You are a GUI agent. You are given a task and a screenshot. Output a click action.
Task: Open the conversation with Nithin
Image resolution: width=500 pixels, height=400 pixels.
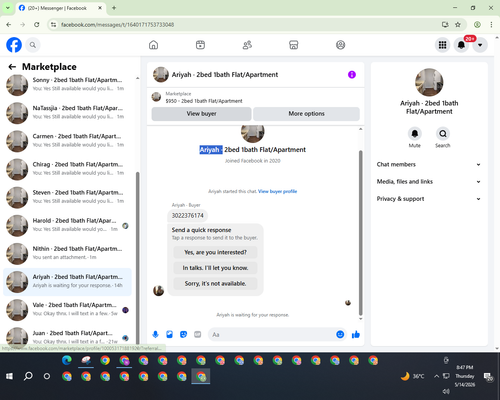click(67, 253)
